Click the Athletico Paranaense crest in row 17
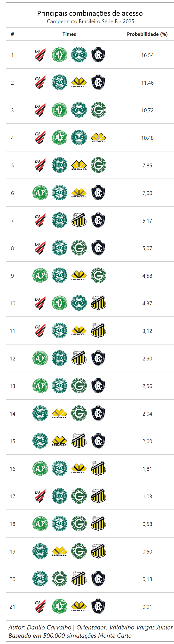 [40, 496]
